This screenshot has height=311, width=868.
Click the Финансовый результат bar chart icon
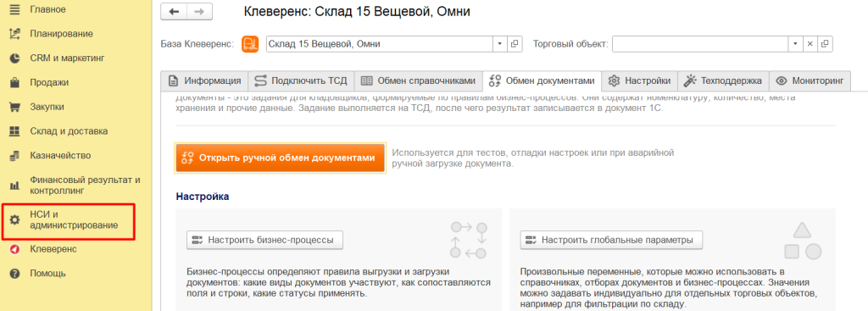(15, 186)
